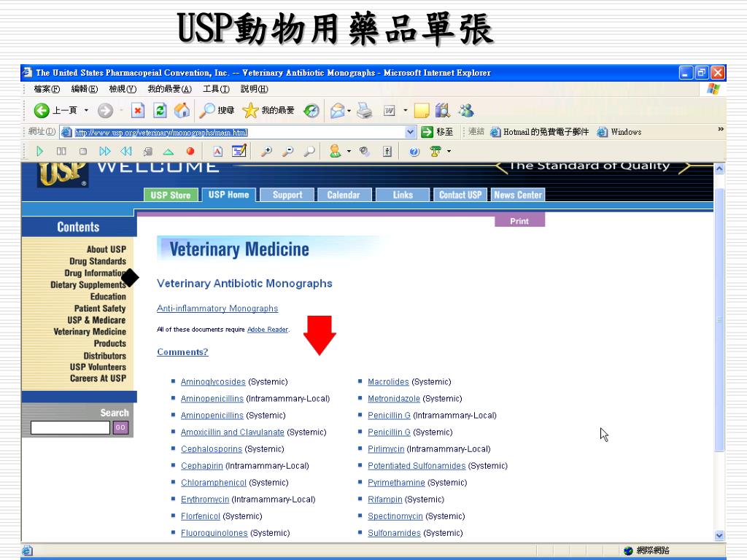Open the Research books icon
The height and width of the screenshot is (560, 747).
click(x=443, y=111)
